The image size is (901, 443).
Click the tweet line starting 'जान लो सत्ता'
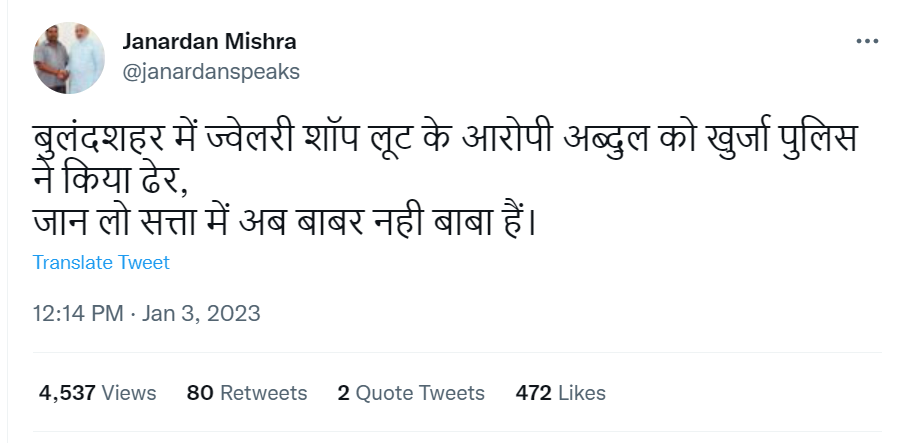click(x=284, y=222)
